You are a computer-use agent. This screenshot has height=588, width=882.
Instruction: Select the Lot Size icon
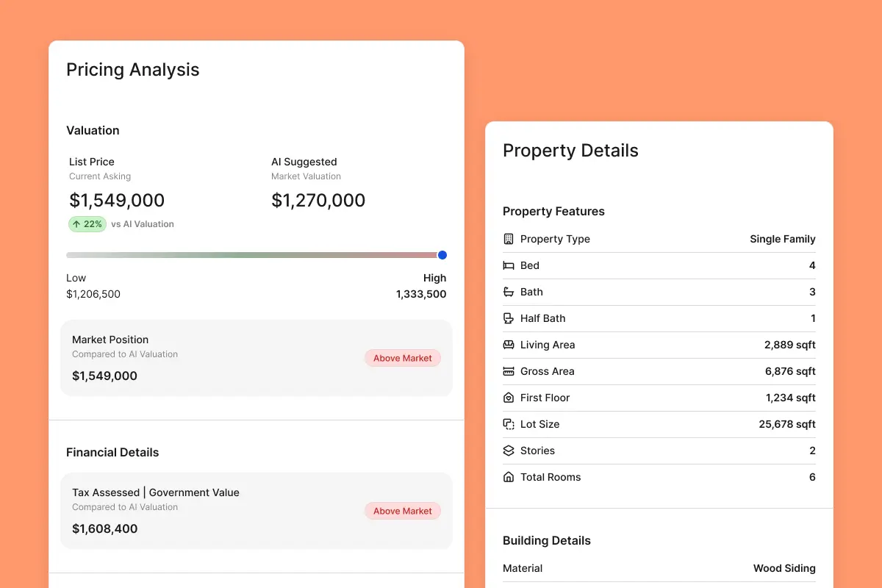(508, 424)
